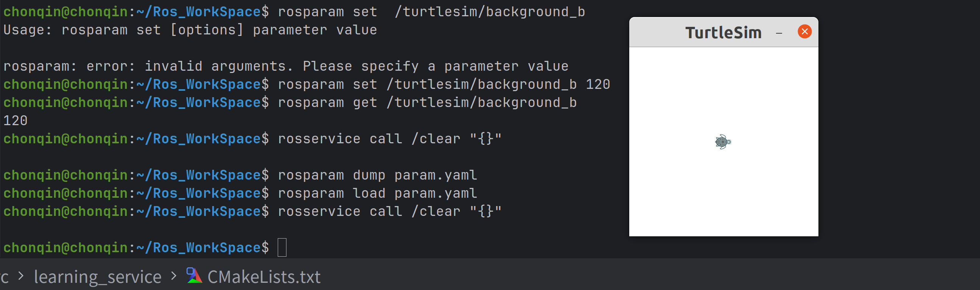The image size is (980, 290).
Task: Click the "Usage: rosparam set" help line
Action: click(190, 30)
